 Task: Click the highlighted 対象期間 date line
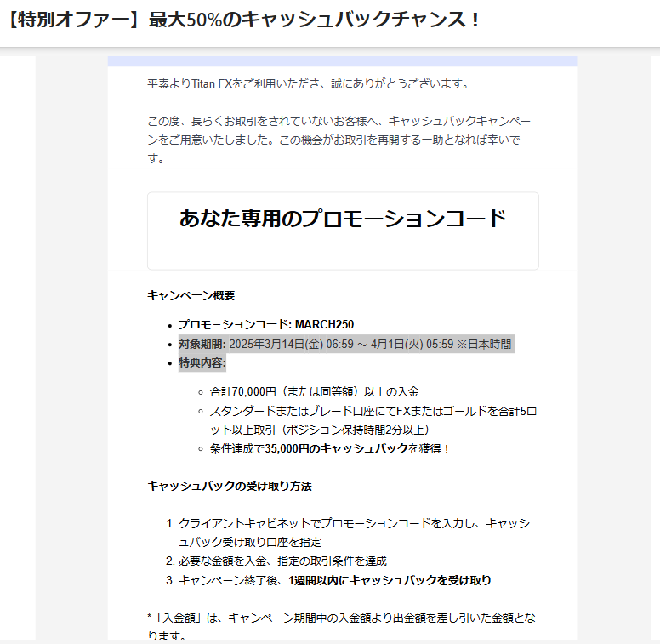click(346, 345)
